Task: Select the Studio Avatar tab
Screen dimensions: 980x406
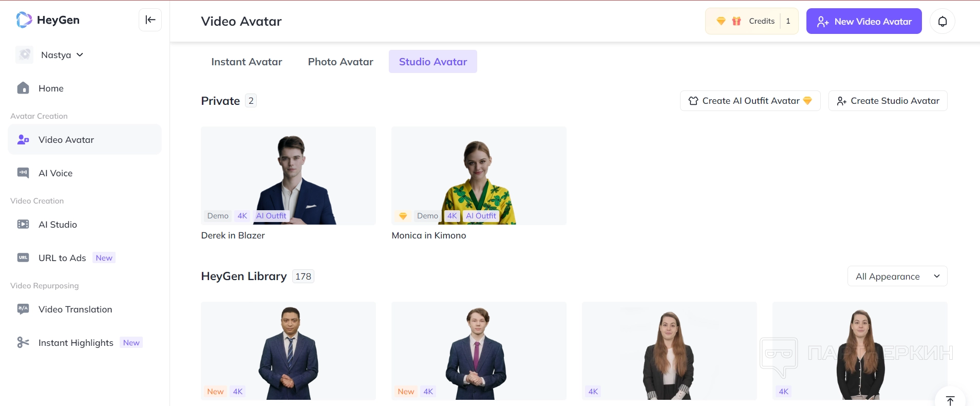Action: tap(432, 62)
